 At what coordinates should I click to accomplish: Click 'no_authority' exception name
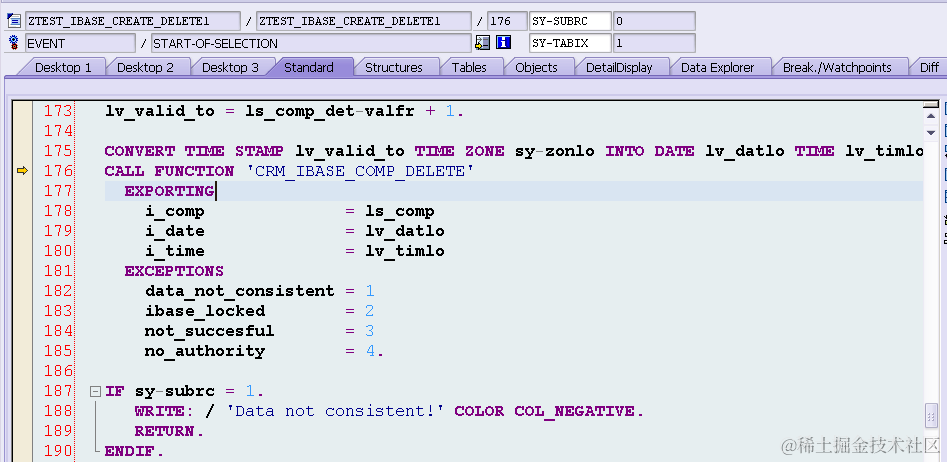pos(205,351)
